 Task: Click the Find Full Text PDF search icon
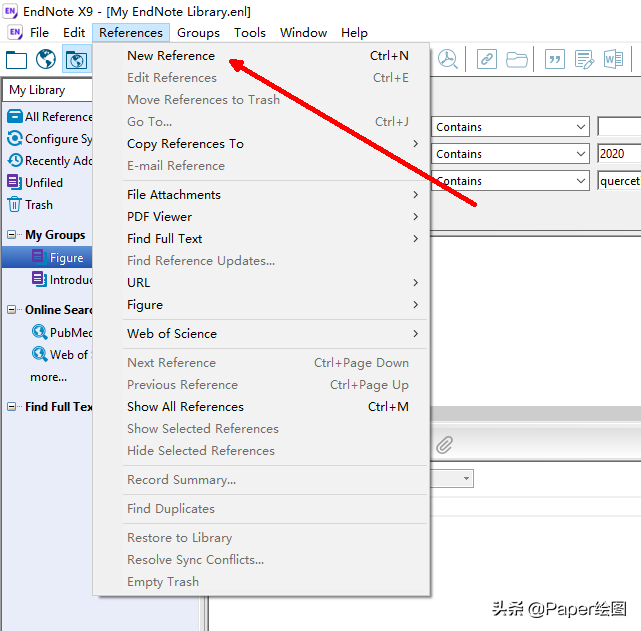tap(448, 59)
